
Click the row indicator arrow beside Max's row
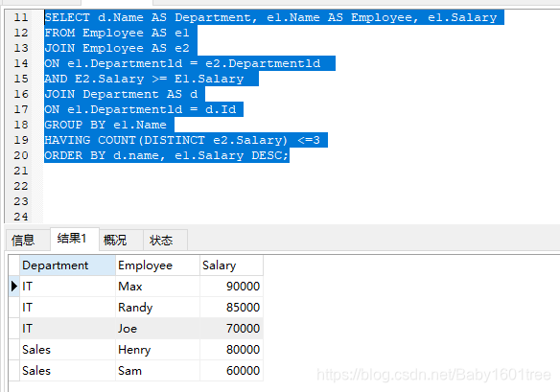pos(14,287)
